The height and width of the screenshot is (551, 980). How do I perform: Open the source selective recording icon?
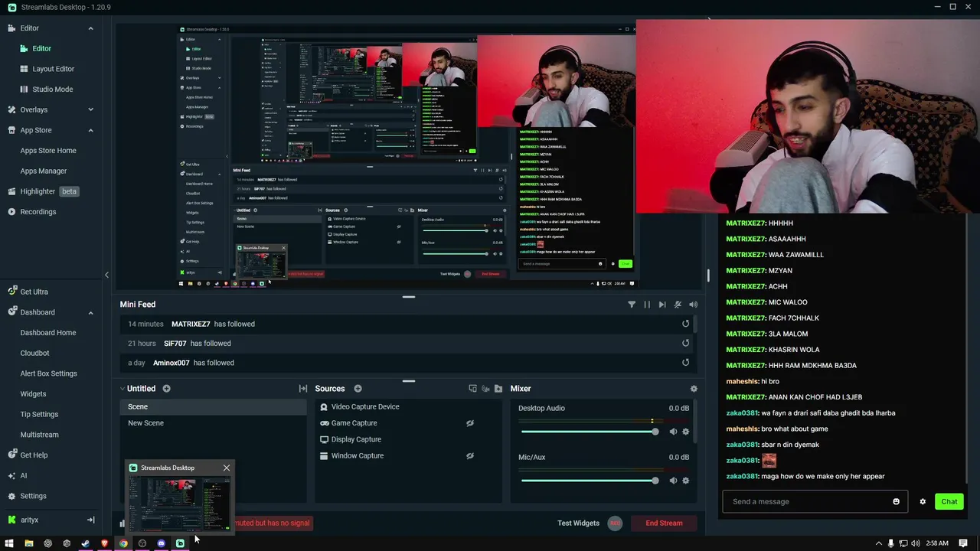(x=472, y=389)
